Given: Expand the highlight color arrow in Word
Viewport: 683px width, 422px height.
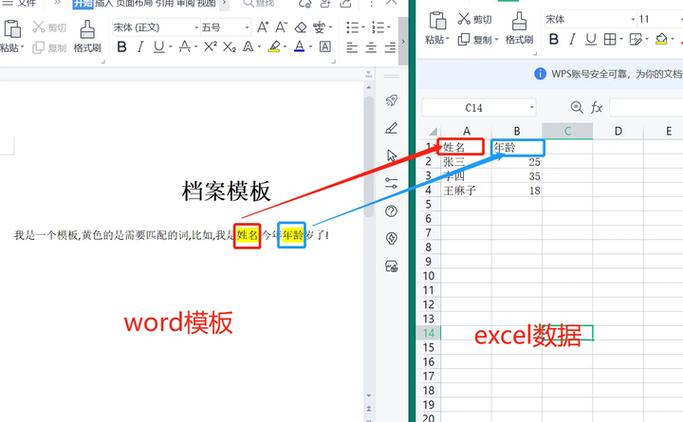Looking at the screenshot, I should point(285,47).
